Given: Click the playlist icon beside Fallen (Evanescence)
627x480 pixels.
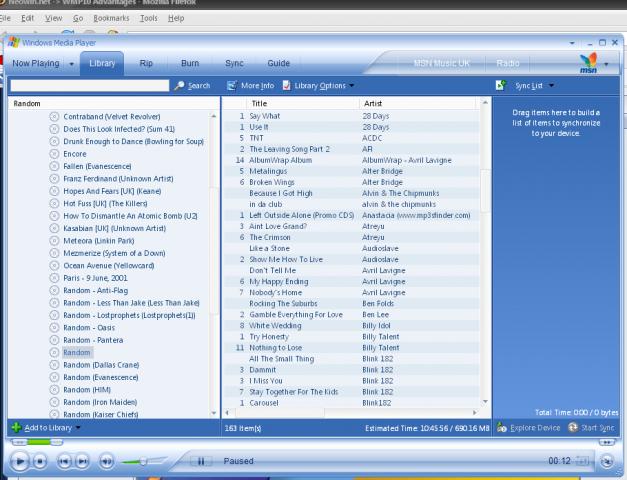Looking at the screenshot, I should pyautogui.click(x=54, y=166).
